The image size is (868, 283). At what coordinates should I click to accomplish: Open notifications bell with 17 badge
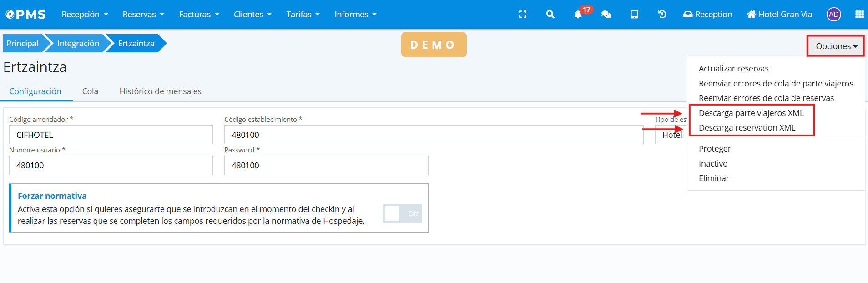(x=578, y=15)
